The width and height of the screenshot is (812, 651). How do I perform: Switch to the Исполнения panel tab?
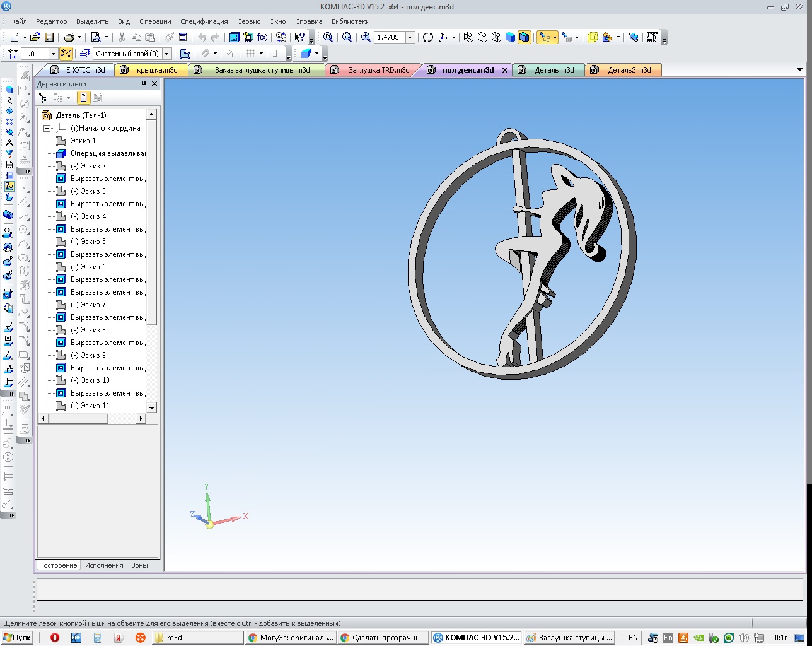[104, 565]
